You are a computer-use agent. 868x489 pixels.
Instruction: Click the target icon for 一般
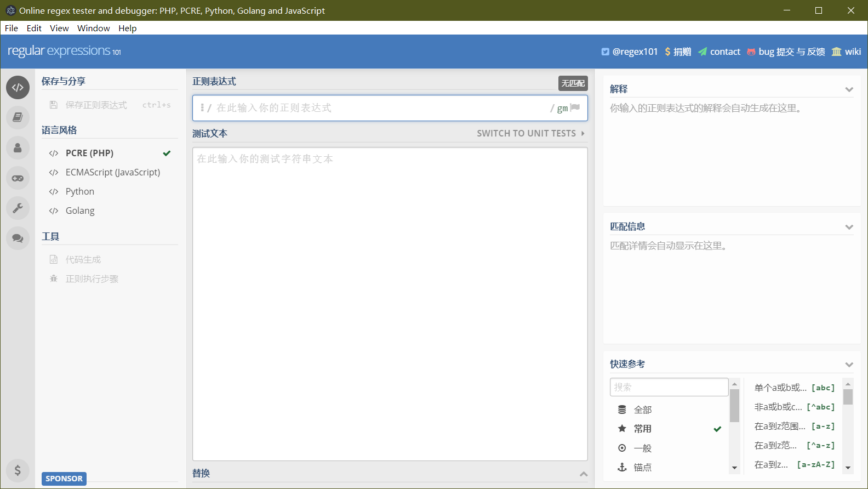[x=622, y=448]
